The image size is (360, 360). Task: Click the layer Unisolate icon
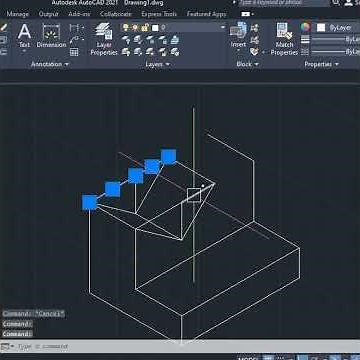click(138, 52)
